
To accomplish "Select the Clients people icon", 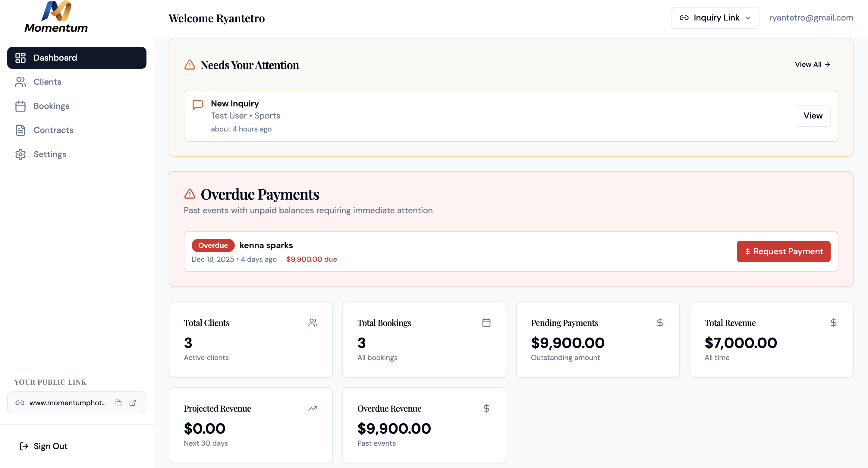I will [20, 82].
